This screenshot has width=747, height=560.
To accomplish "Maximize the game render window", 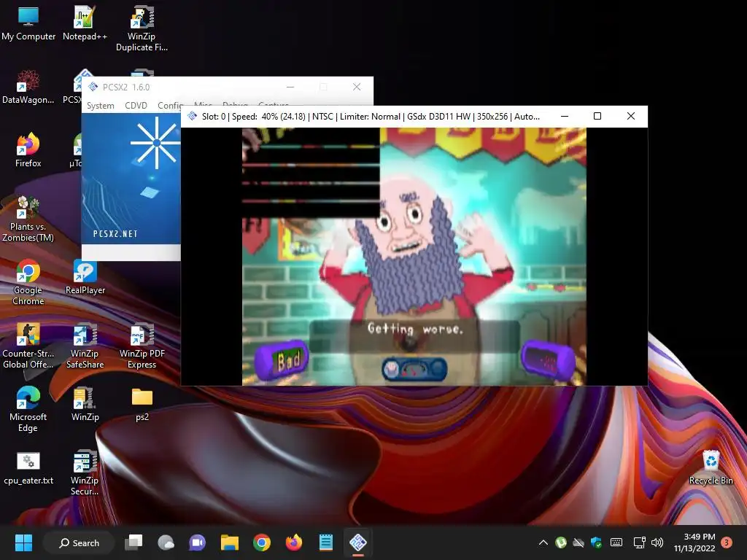I will tap(597, 116).
